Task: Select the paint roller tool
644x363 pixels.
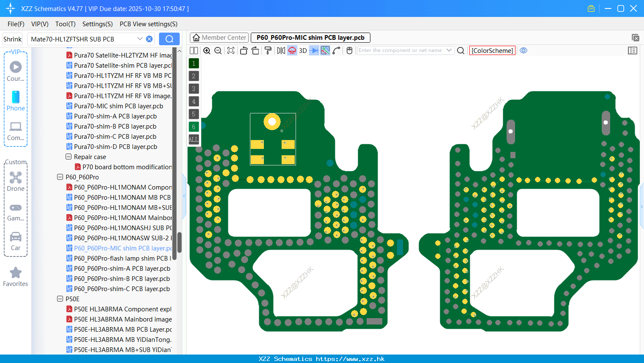Action: point(268,51)
